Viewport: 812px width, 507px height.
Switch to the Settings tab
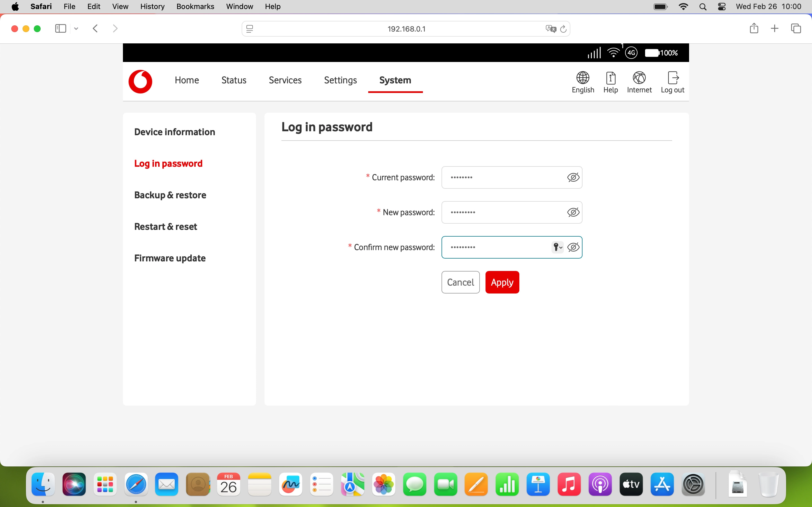pos(340,80)
